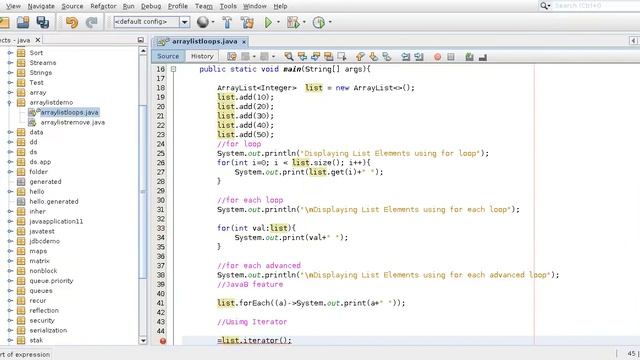Find Next Occurrence icon
The image size is (640, 360).
click(x=316, y=57)
